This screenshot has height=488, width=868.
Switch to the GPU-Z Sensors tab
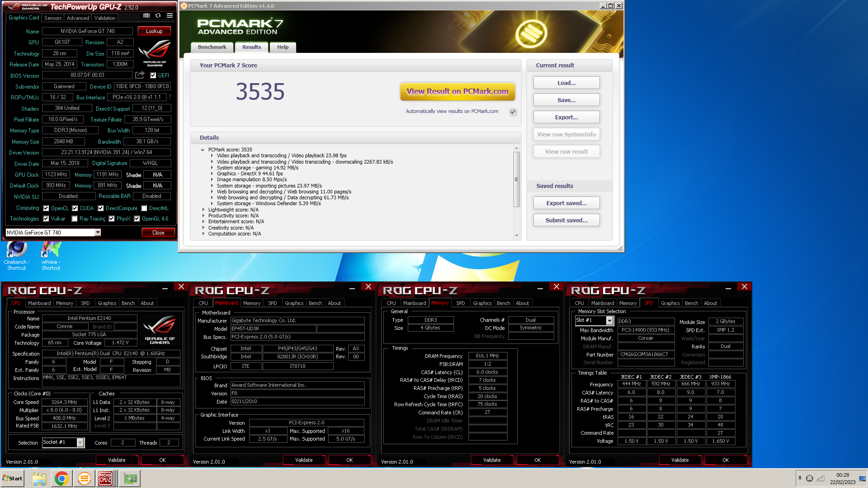(x=53, y=18)
